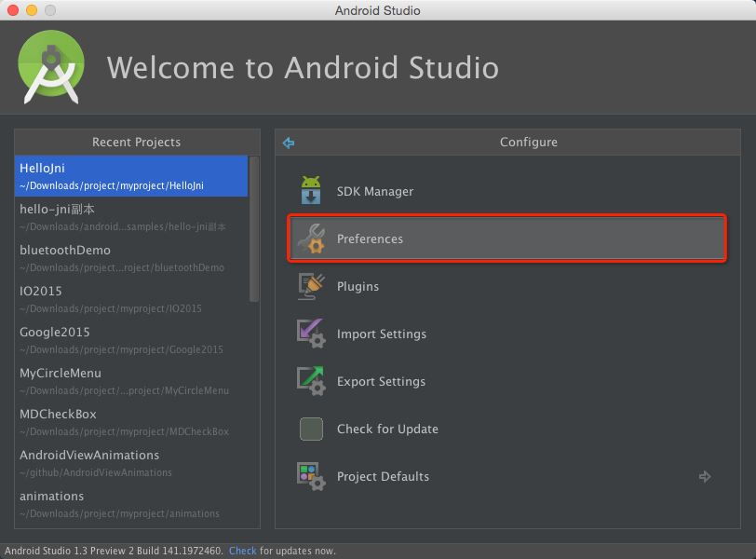Click the Recent Projects scrollbar thumb
The height and width of the screenshot is (559, 756).
(x=254, y=229)
